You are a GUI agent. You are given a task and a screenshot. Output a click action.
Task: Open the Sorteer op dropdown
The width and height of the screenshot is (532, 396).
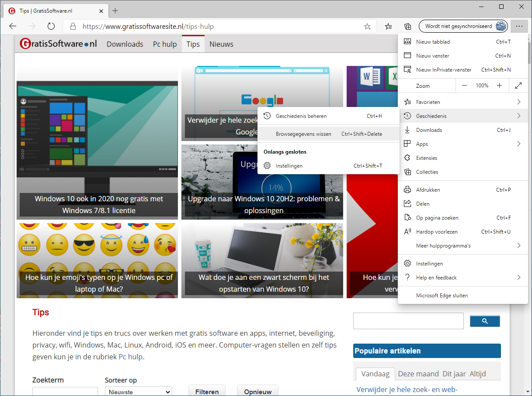(139, 392)
